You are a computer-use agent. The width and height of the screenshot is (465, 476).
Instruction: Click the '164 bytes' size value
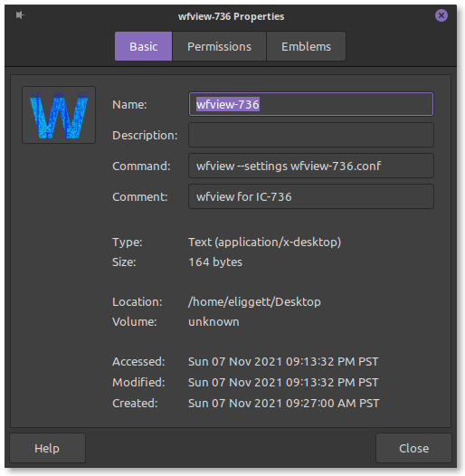(x=215, y=262)
